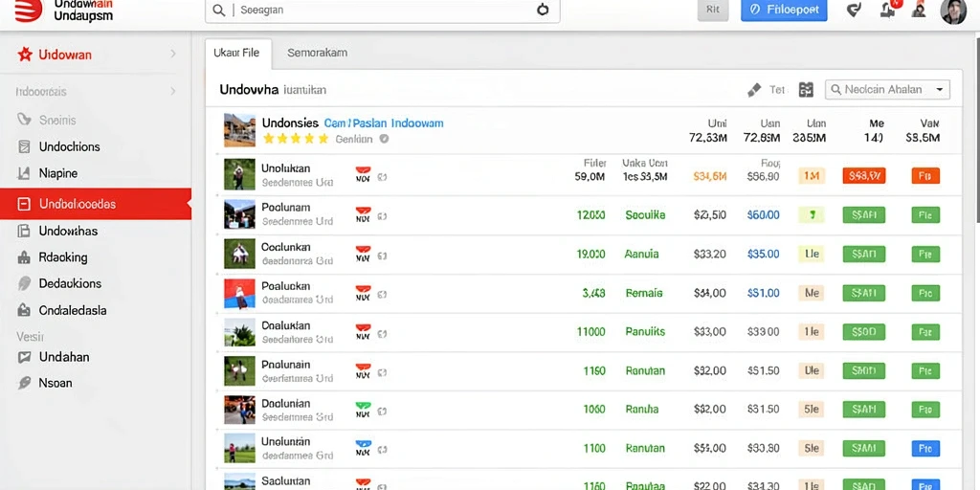Click the green Fie button in Coclunkan row

[x=925, y=255]
